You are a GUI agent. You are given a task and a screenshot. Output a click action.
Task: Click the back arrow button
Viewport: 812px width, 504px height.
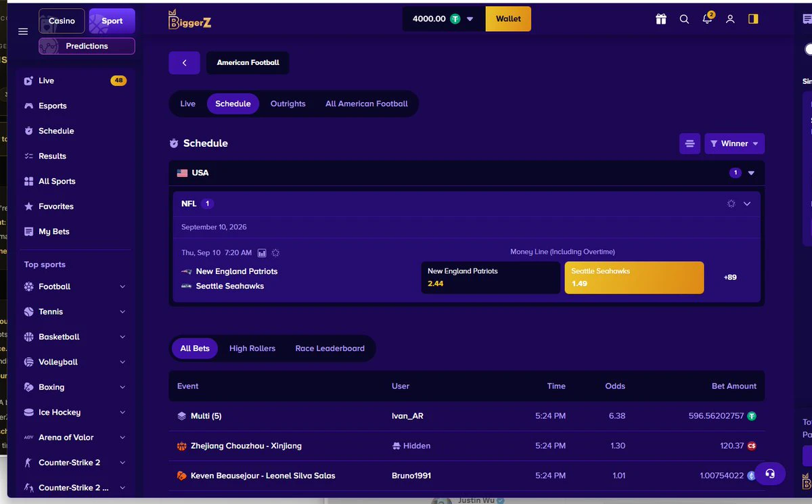point(184,63)
